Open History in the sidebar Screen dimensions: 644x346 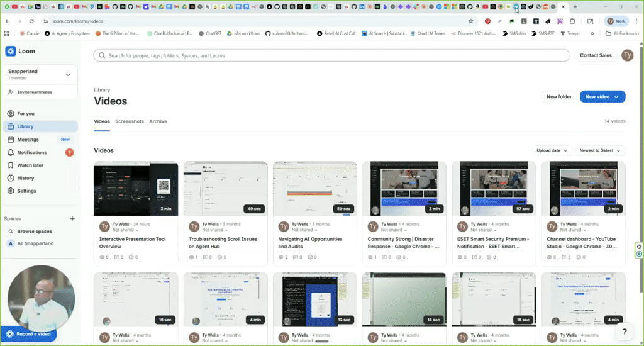pos(40,178)
